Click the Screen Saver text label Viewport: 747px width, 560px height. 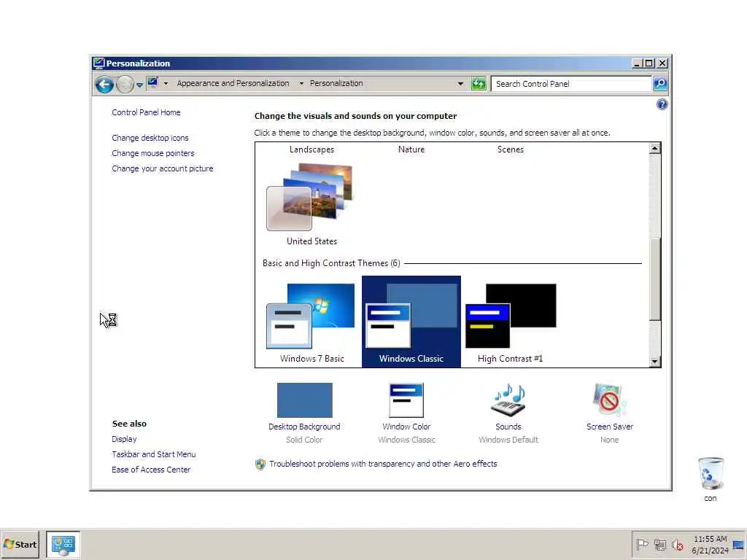click(609, 427)
